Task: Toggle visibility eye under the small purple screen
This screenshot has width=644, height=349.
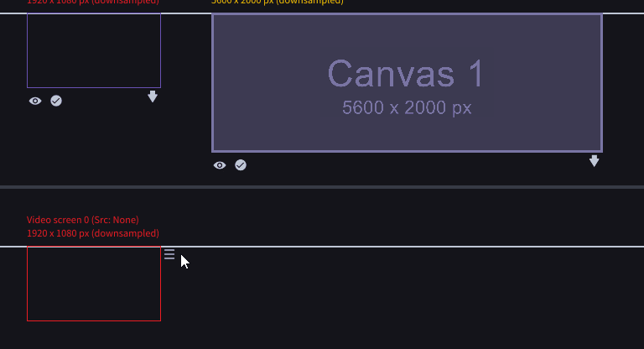Action: tap(35, 101)
